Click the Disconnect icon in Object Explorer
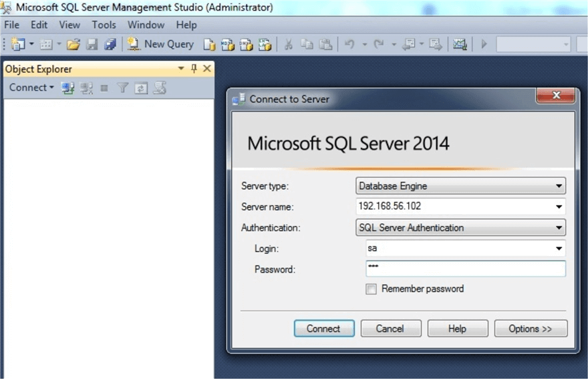588x379 pixels. pyautogui.click(x=86, y=88)
